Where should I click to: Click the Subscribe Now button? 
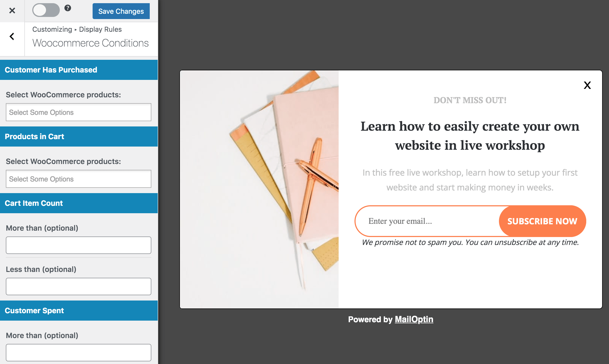click(x=542, y=221)
